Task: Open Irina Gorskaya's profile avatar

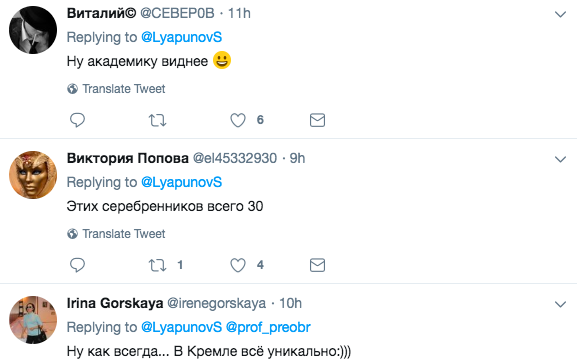Action: (33, 320)
